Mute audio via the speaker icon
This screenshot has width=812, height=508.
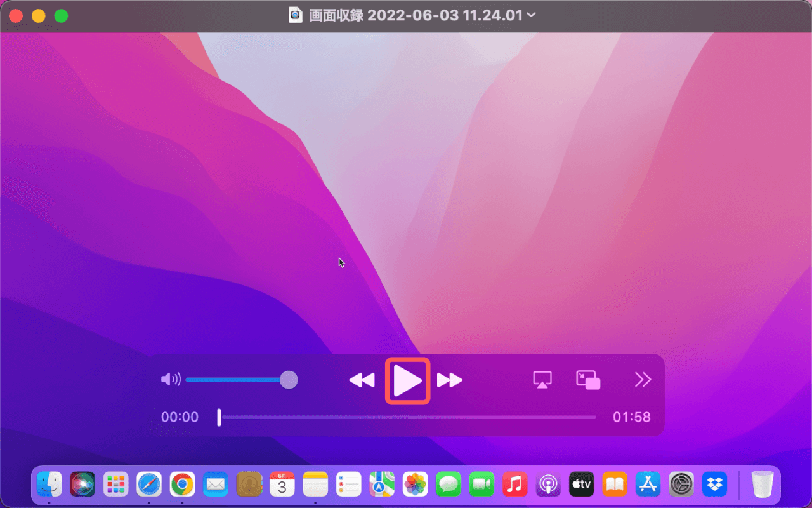click(x=171, y=380)
